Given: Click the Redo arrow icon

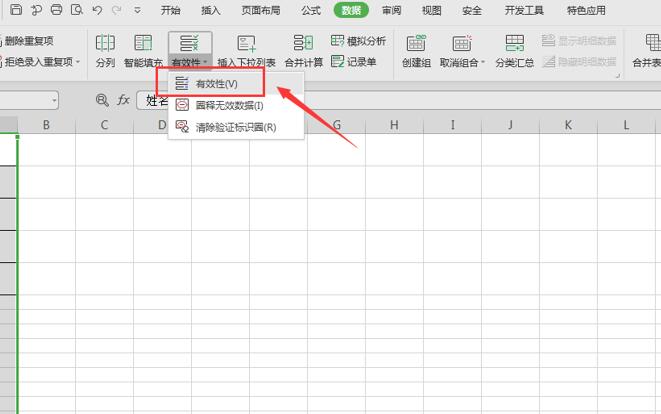Looking at the screenshot, I should pos(117,10).
